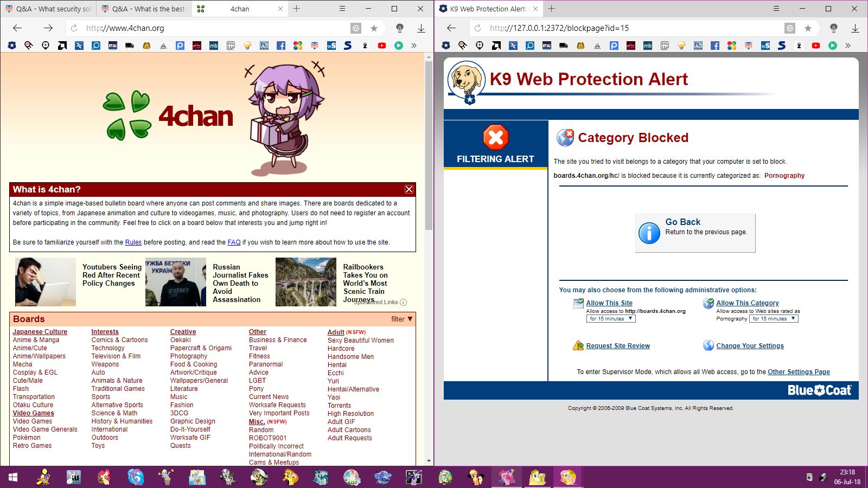The width and height of the screenshot is (868, 488).
Task: Open the Windows Start menu
Action: coord(13,477)
